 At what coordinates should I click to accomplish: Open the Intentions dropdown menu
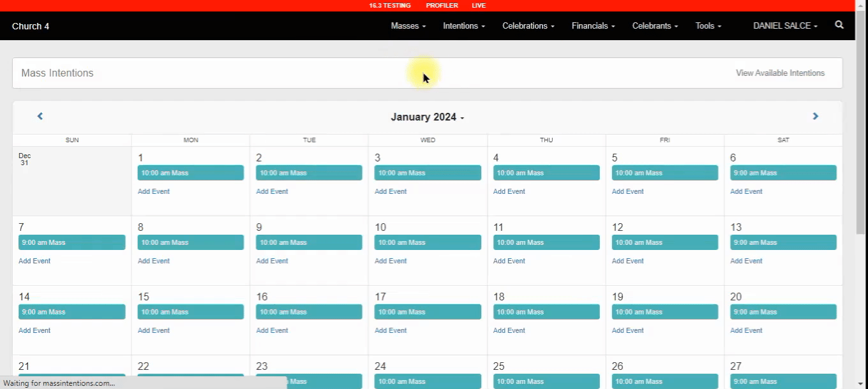coord(464,26)
